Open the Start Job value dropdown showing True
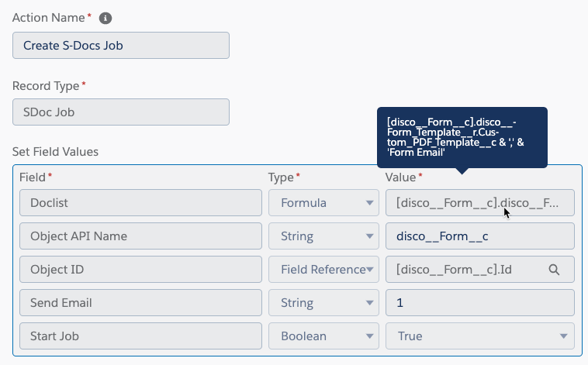588x365 pixels. click(x=480, y=336)
